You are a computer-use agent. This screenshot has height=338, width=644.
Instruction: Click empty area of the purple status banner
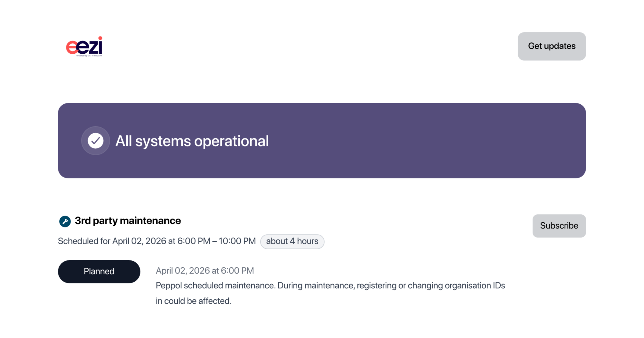[429, 141]
